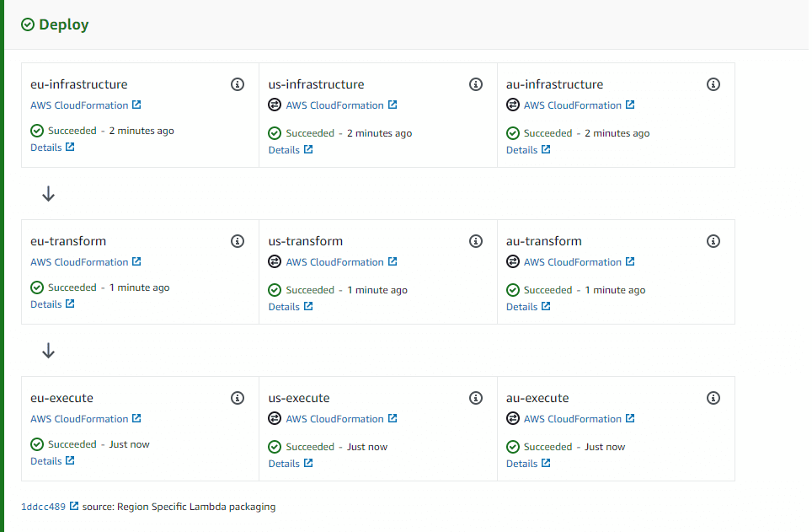Viewport: 812px width, 532px height.
Task: Show info for eu-transform action
Action: click(x=238, y=241)
